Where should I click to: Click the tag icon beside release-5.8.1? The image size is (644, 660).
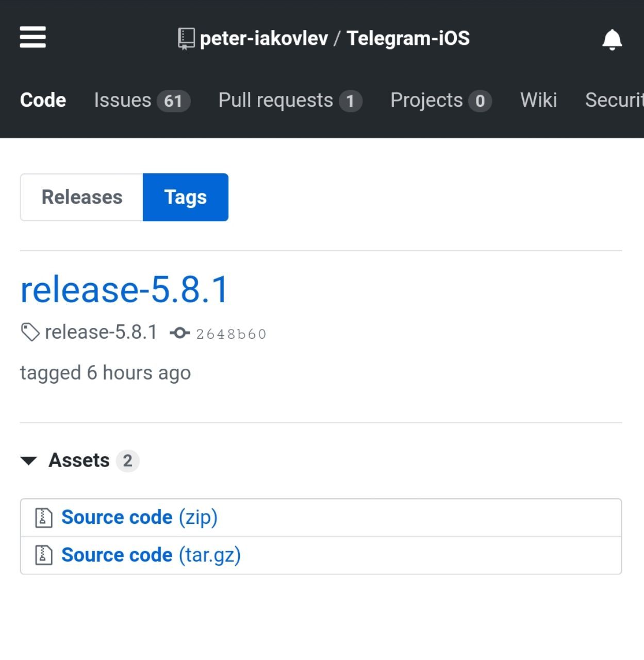(x=30, y=332)
